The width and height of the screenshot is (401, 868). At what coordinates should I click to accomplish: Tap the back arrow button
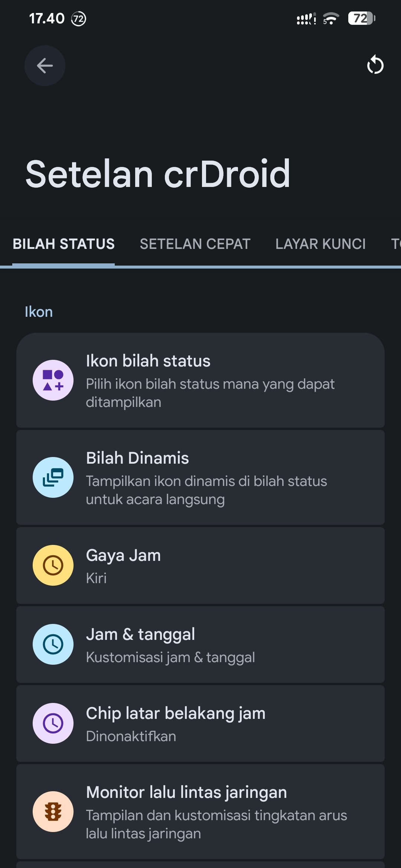(x=45, y=66)
